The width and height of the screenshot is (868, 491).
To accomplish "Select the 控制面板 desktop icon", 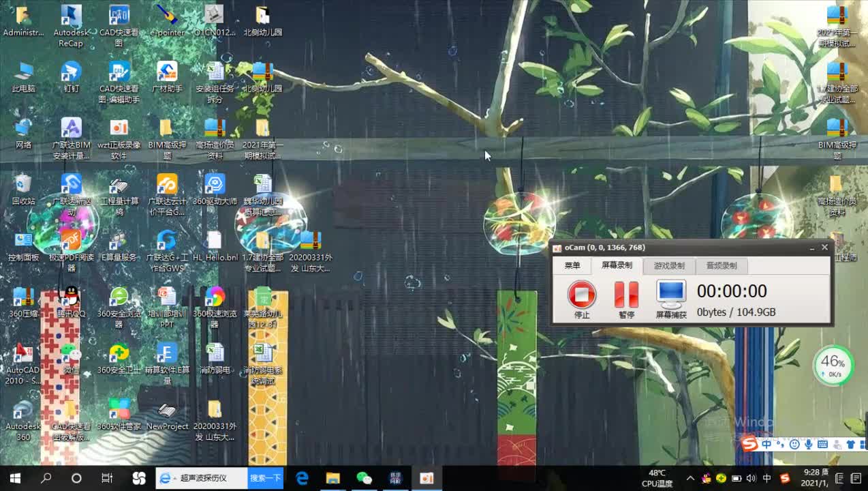I will (23, 246).
